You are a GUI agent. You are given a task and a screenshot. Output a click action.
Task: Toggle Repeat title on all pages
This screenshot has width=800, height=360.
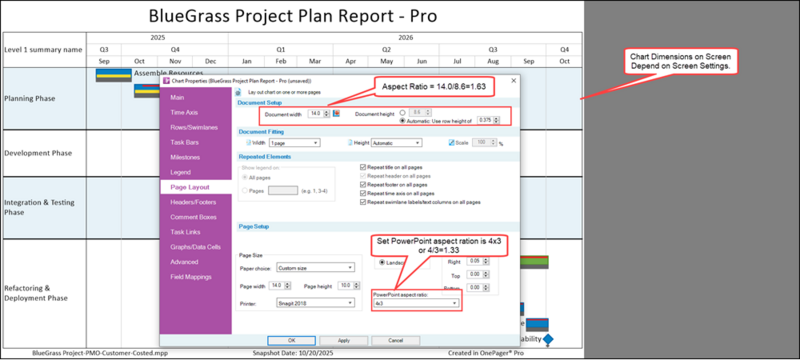[x=363, y=167]
